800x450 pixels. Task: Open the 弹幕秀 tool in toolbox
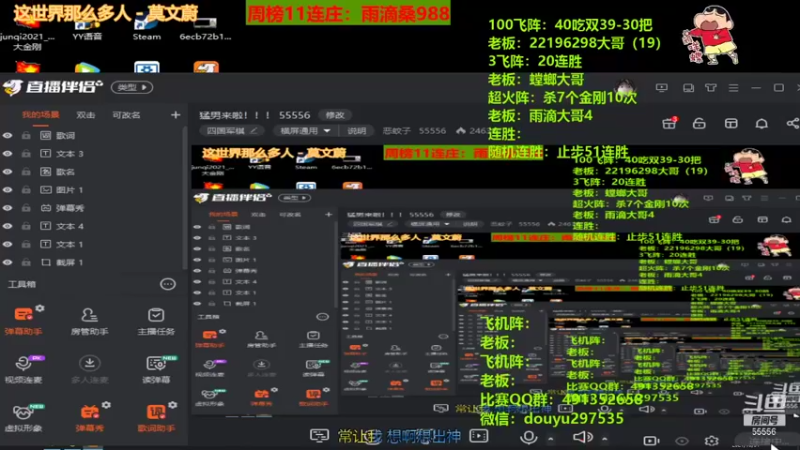(x=89, y=418)
